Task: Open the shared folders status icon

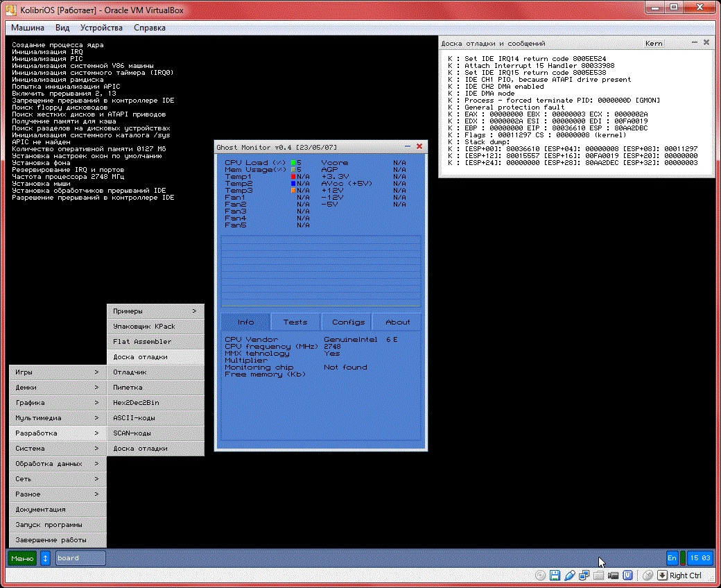Action: click(x=598, y=576)
